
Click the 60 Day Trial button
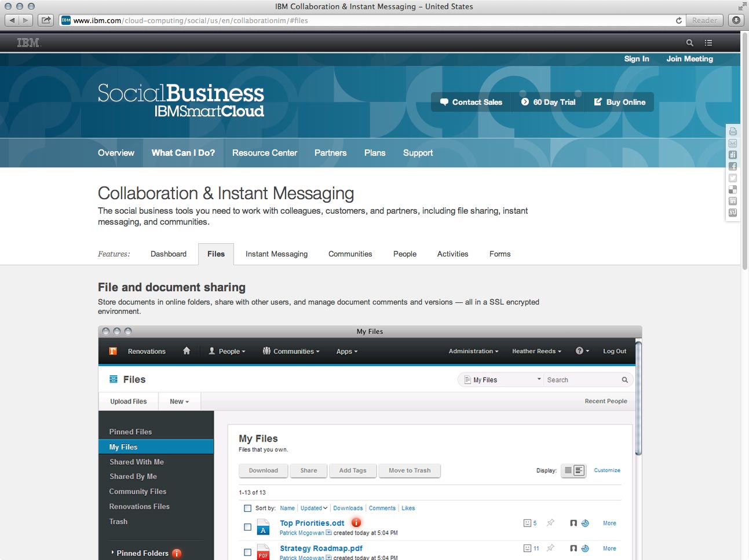548,102
